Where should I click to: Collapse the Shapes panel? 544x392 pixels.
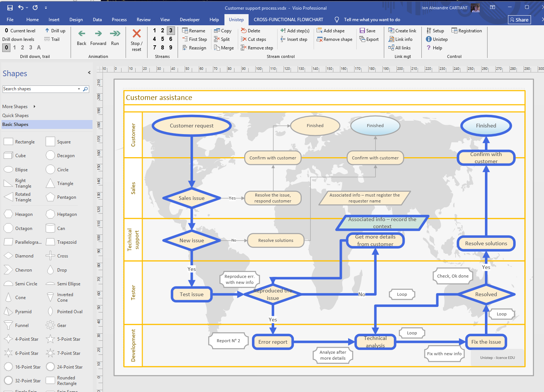coord(89,73)
